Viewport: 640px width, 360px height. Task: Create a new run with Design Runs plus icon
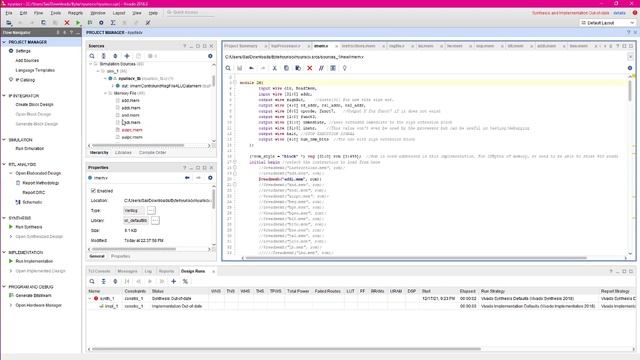coord(173,281)
